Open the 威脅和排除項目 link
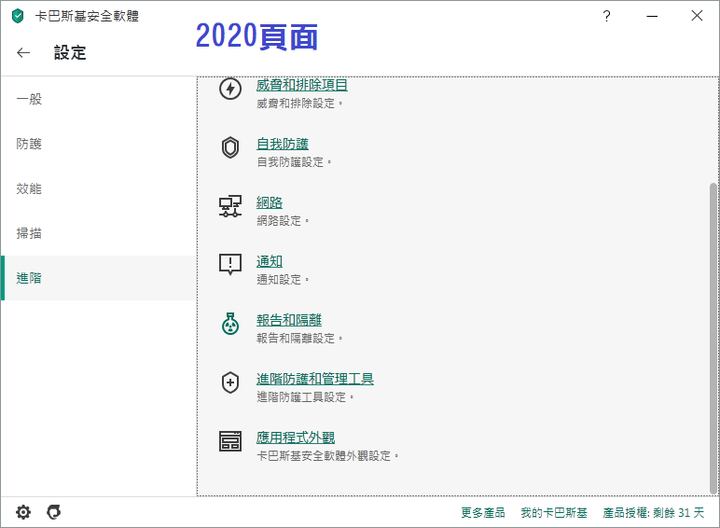 tap(302, 85)
